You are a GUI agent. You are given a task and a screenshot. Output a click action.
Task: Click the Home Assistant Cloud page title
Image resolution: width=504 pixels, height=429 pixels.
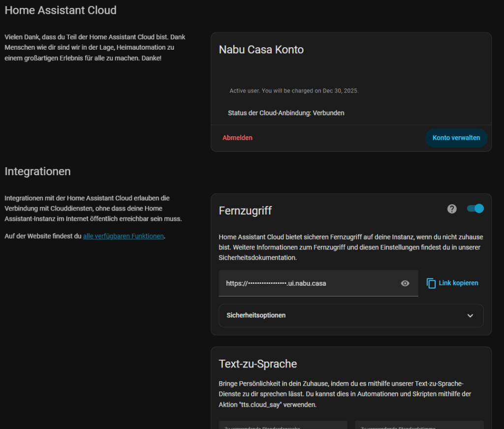(61, 10)
